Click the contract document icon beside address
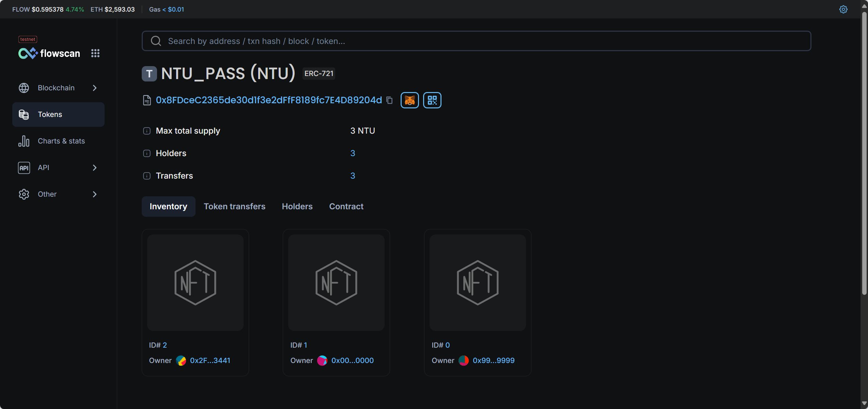 (x=147, y=100)
